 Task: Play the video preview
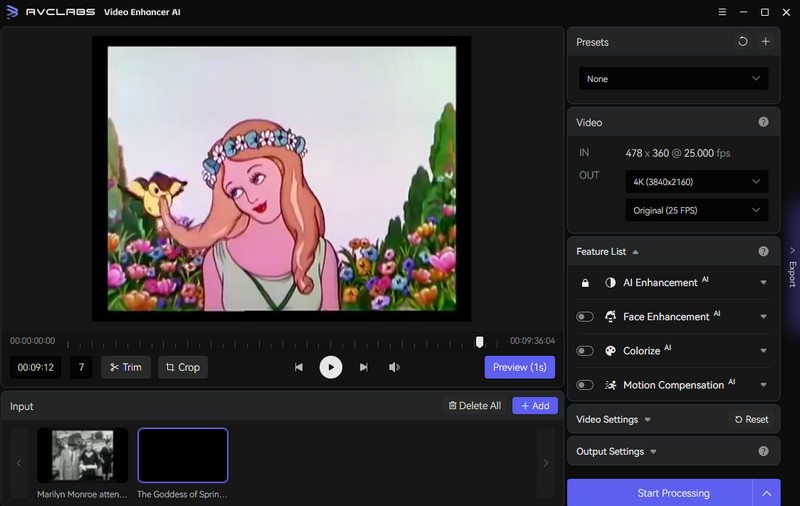point(331,367)
